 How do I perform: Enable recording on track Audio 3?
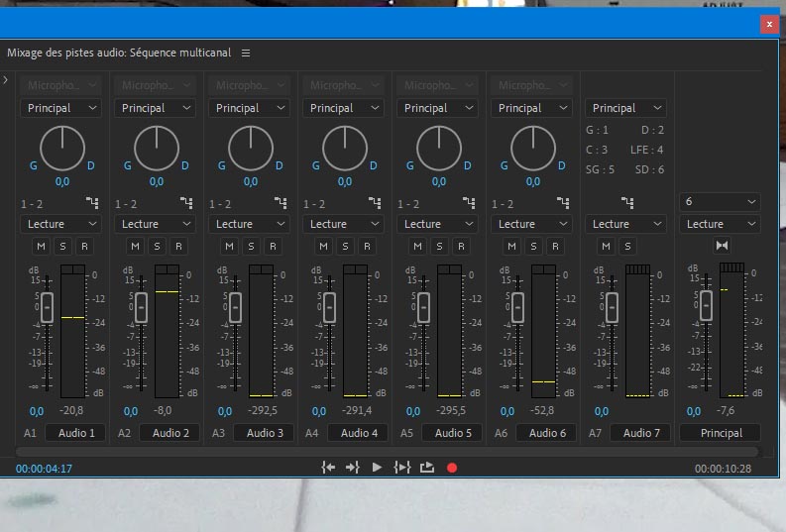point(273,246)
